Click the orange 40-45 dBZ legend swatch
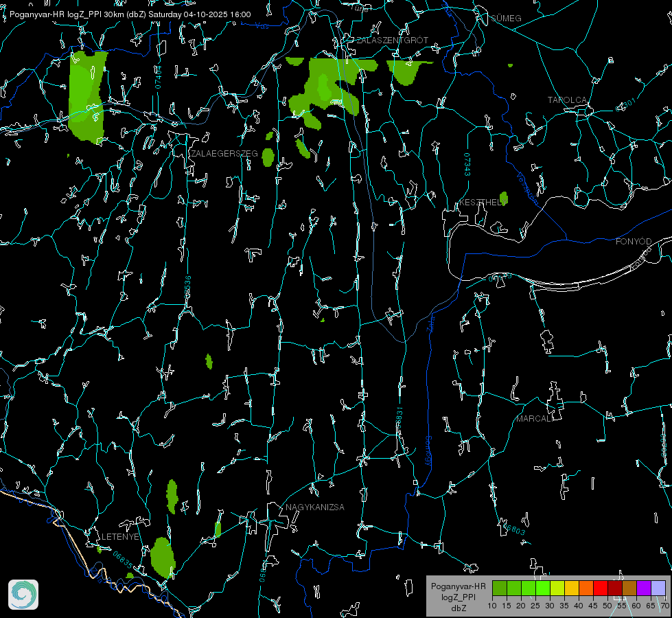The height and width of the screenshot is (618, 672). (x=586, y=588)
